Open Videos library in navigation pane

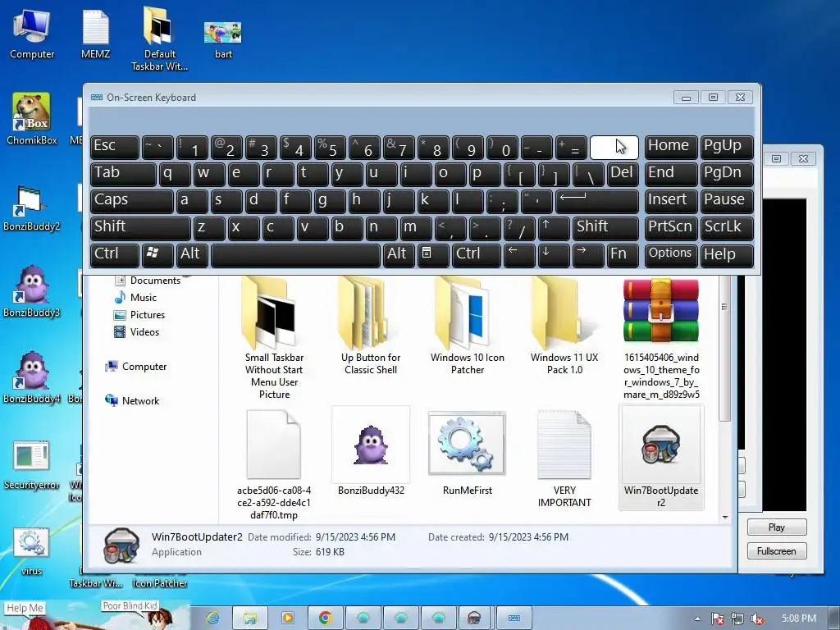pyautogui.click(x=137, y=331)
